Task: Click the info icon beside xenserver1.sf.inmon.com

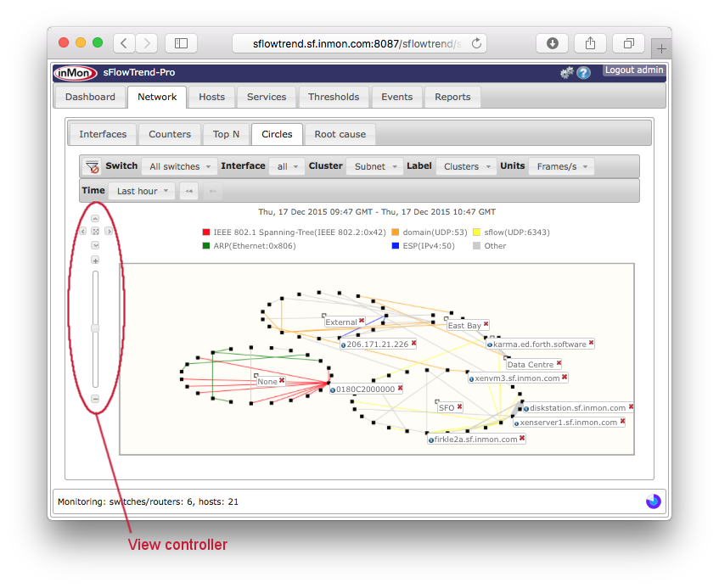Action: point(516,423)
